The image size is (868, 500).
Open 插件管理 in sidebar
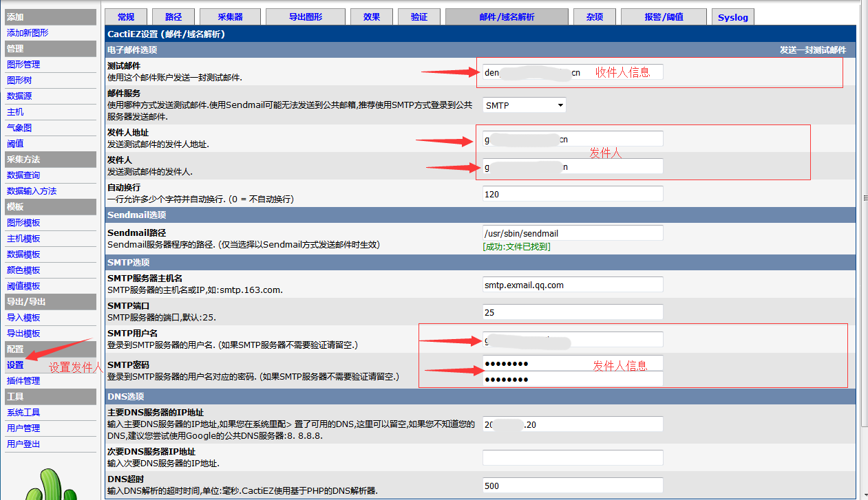pos(23,380)
